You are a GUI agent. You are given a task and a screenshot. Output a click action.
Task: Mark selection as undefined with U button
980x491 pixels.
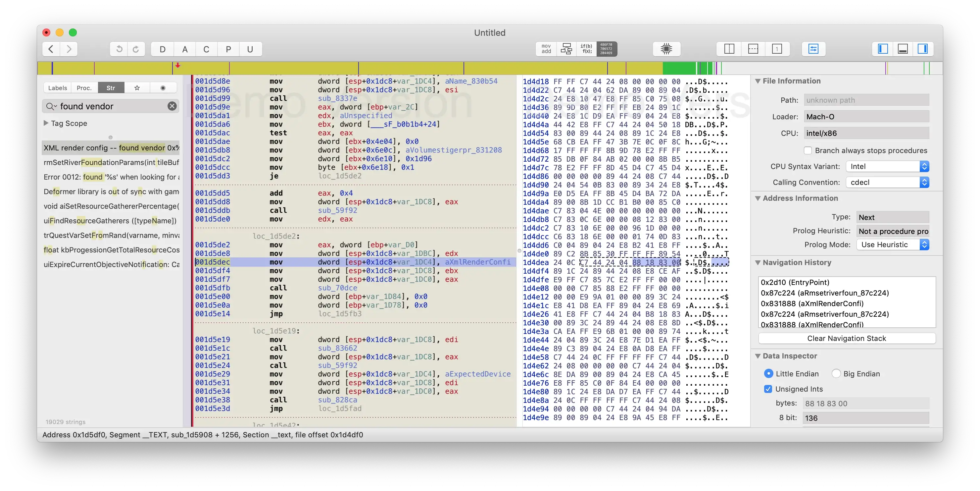(x=250, y=49)
